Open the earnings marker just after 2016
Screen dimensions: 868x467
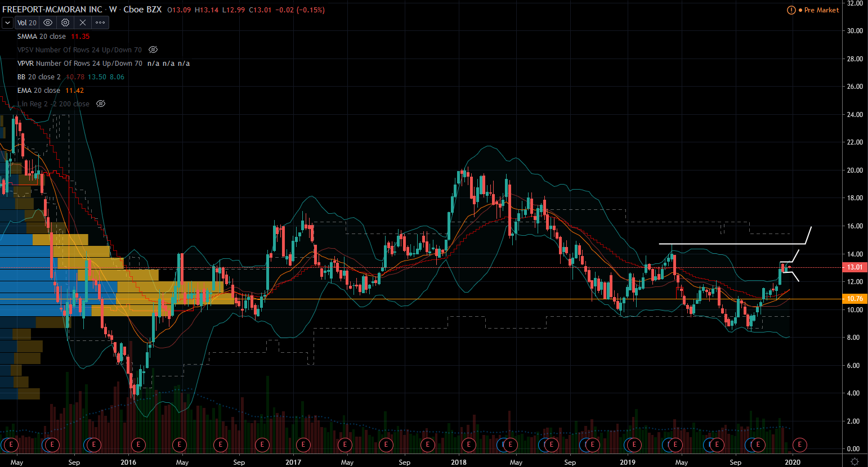tap(138, 444)
